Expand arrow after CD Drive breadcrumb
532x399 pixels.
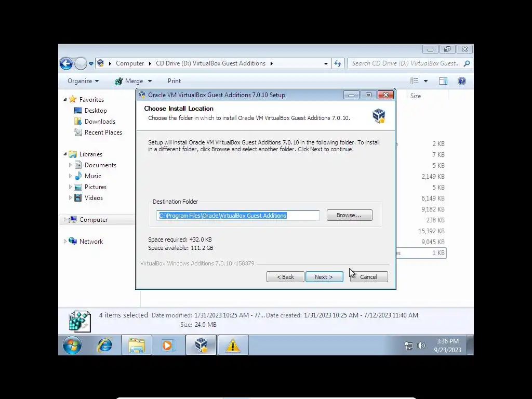(x=271, y=63)
